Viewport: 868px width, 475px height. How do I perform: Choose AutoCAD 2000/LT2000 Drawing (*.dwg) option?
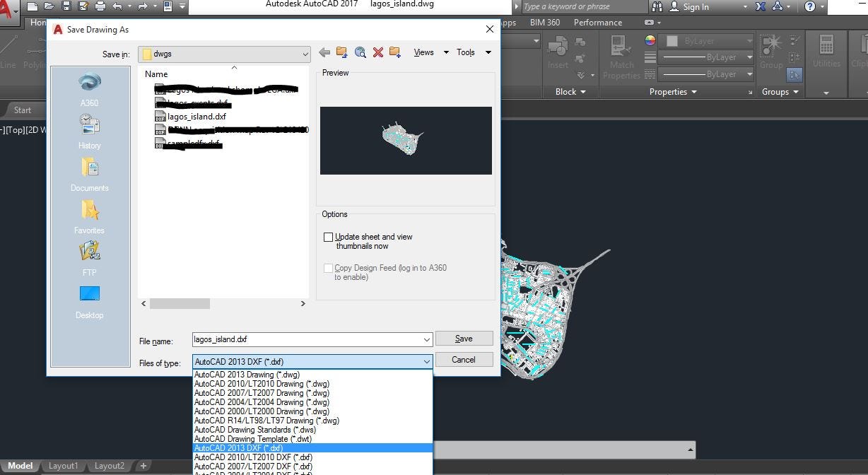(312, 411)
